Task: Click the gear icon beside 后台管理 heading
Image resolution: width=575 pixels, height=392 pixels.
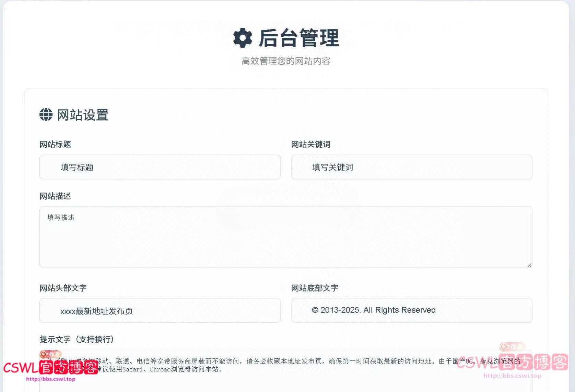Action: click(242, 38)
